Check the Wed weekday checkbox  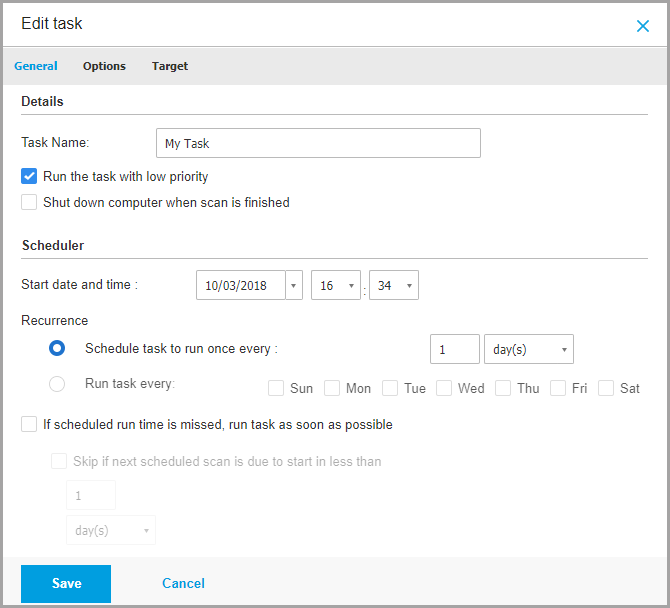444,388
